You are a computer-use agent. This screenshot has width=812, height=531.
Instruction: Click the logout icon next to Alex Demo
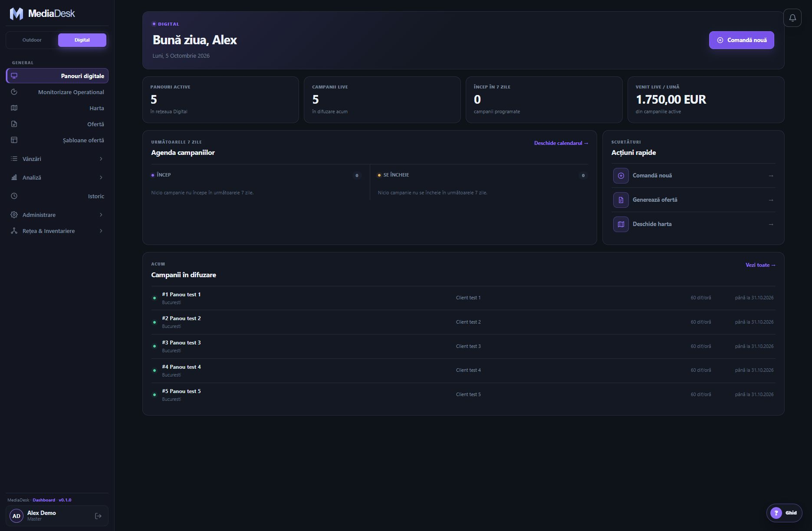98,516
